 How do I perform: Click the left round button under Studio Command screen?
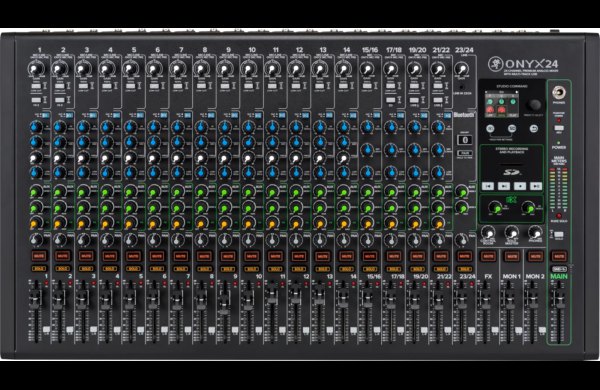491,129
